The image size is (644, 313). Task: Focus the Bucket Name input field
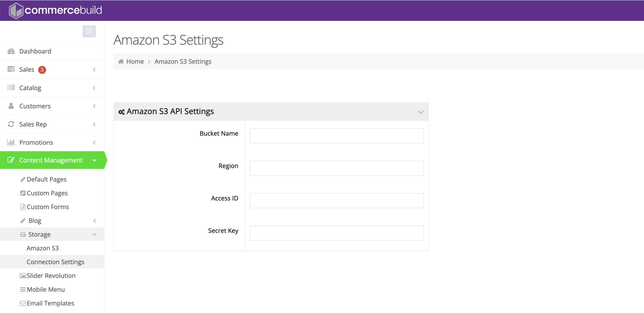(x=337, y=136)
